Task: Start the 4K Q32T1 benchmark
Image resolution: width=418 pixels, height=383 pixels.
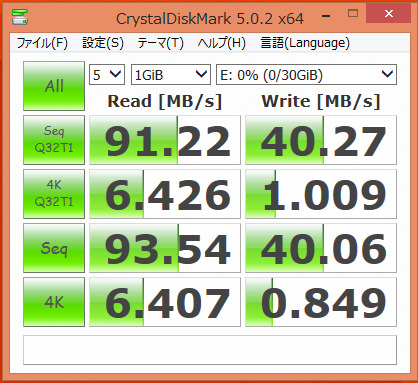Action: tap(54, 194)
